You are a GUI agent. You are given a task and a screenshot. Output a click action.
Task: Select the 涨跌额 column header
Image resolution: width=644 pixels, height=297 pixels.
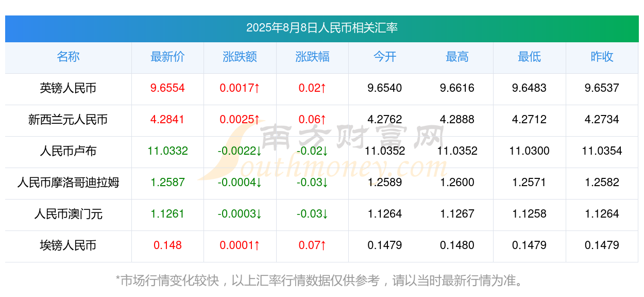pos(240,57)
